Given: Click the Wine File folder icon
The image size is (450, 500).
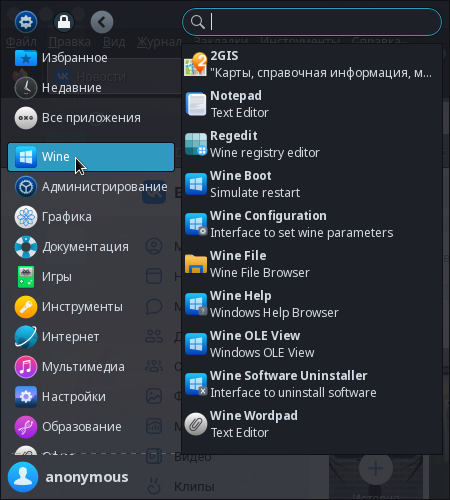Looking at the screenshot, I should [196, 264].
